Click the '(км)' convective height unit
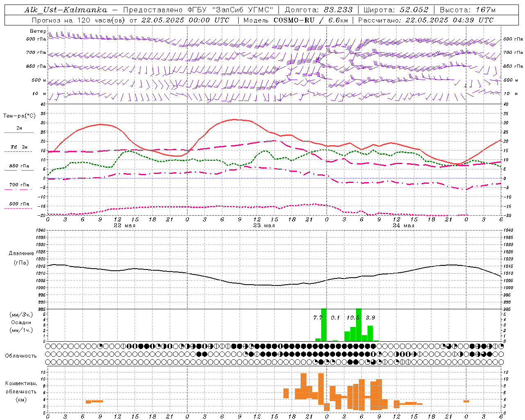The width and height of the screenshot is (525, 420). click(21, 399)
